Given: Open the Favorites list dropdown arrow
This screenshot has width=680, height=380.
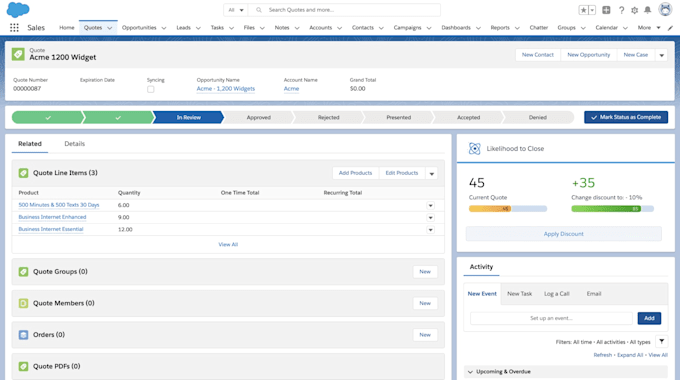Looking at the screenshot, I should click(x=592, y=10).
